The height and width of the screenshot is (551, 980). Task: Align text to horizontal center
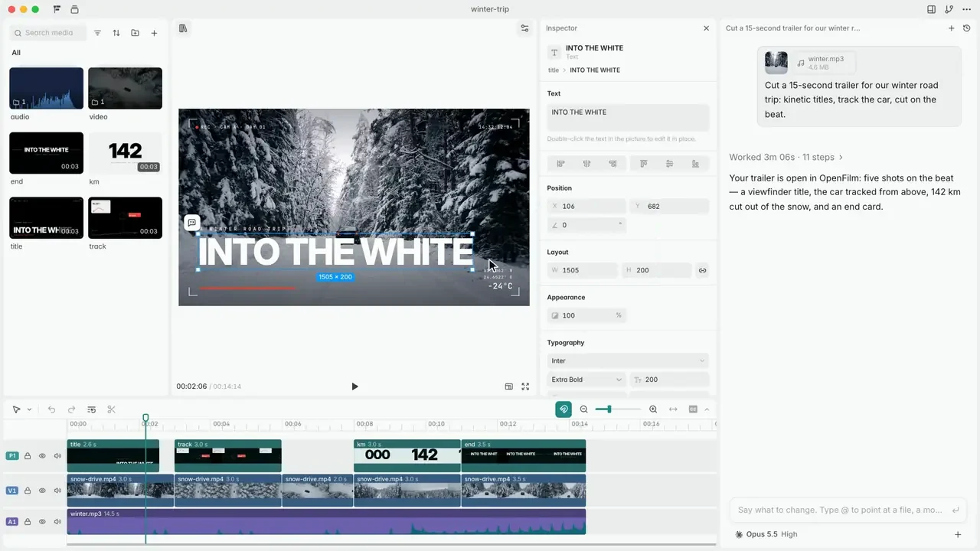point(586,164)
